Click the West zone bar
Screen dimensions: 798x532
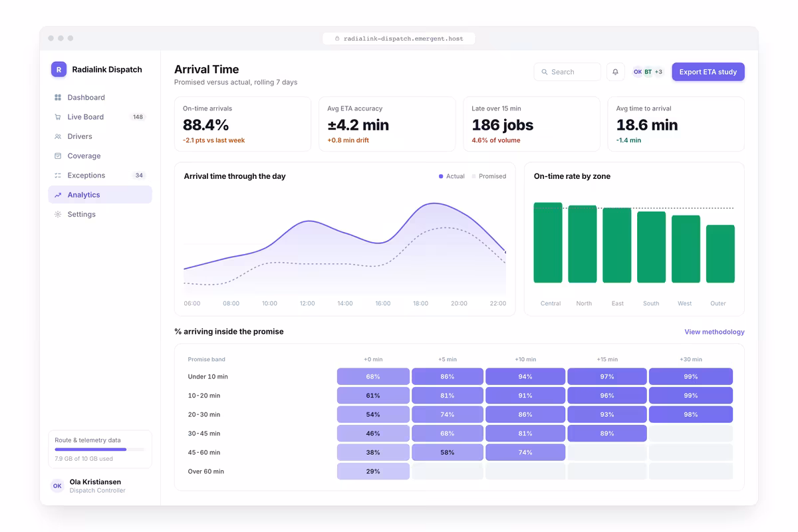686,249
